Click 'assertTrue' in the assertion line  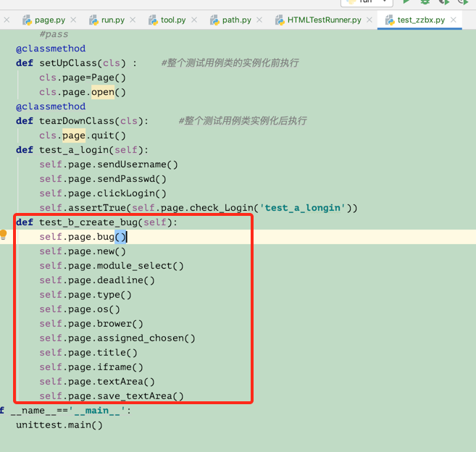click(x=97, y=208)
